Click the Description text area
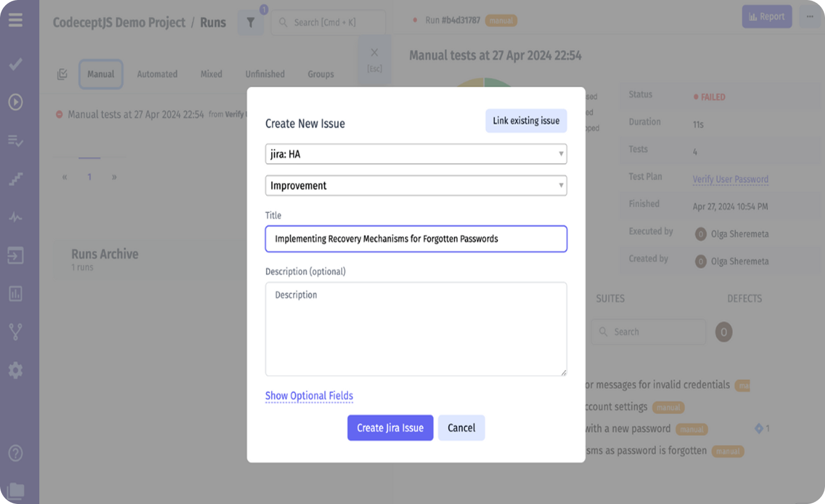Screen dimensions: 825x504 coord(416,329)
